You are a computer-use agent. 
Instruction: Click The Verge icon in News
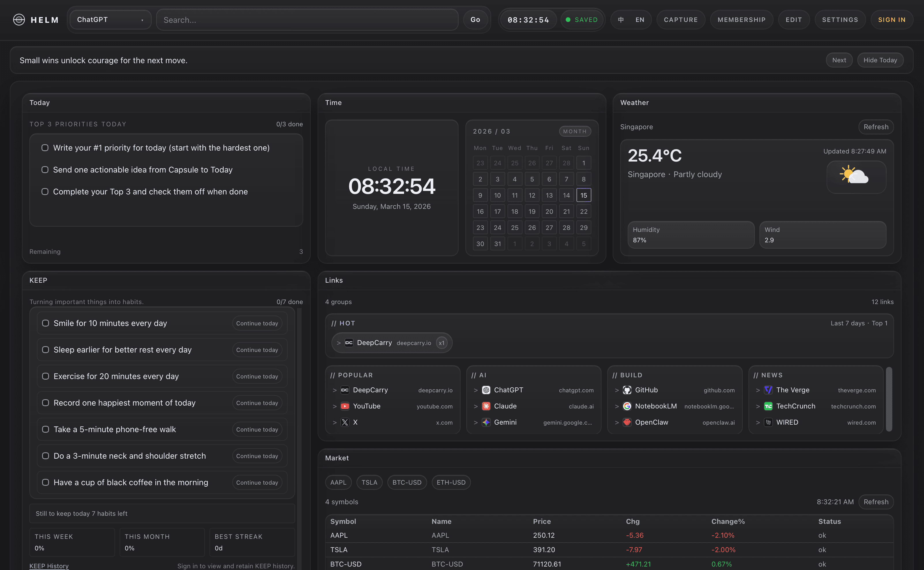coord(768,390)
